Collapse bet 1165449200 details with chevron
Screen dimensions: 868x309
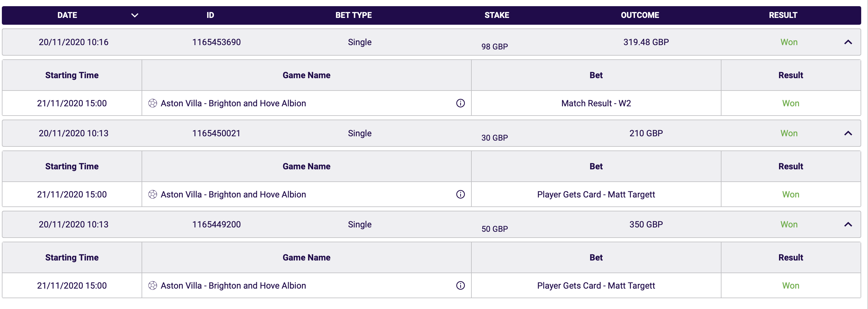pos(848,224)
